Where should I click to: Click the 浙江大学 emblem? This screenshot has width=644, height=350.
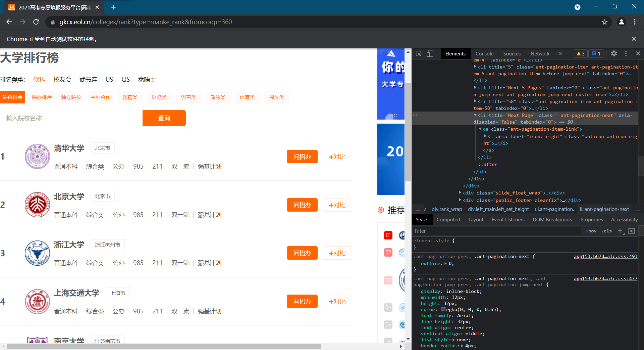pyautogui.click(x=37, y=253)
